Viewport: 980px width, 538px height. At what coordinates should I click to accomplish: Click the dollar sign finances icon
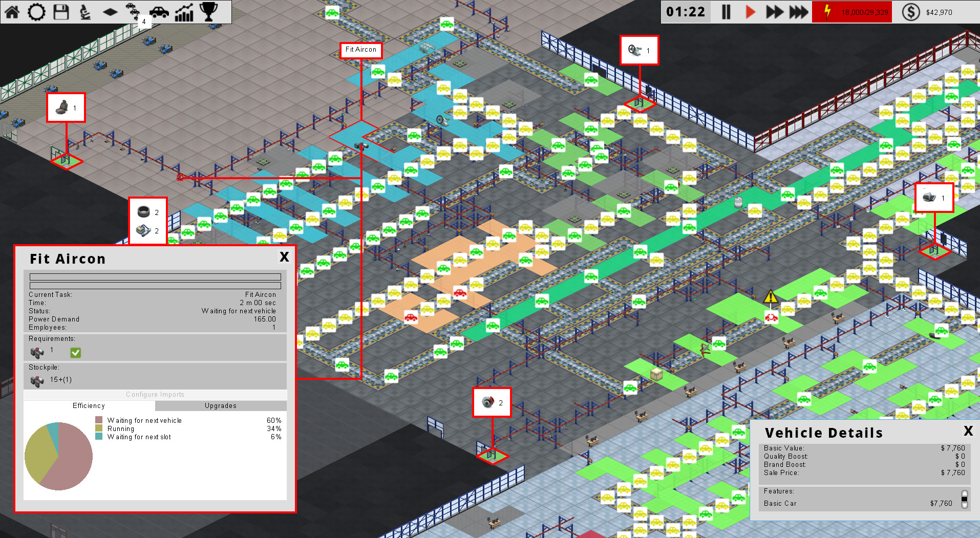tap(910, 12)
